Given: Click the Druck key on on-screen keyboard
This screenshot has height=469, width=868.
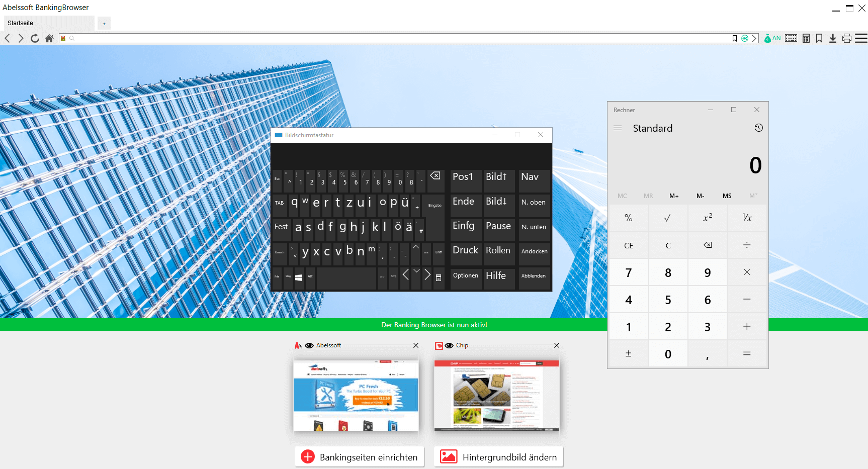Looking at the screenshot, I should click(x=466, y=254).
